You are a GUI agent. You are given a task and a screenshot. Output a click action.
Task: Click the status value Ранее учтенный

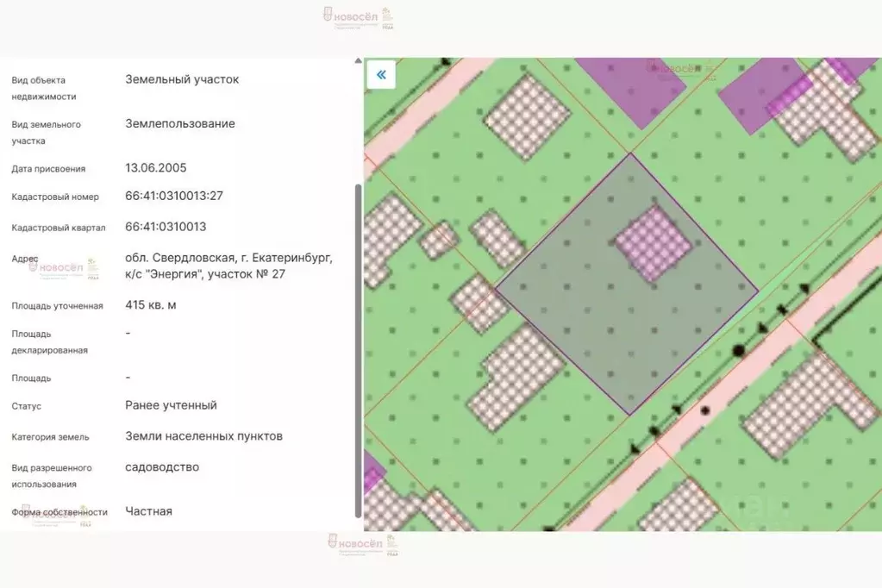171,405
